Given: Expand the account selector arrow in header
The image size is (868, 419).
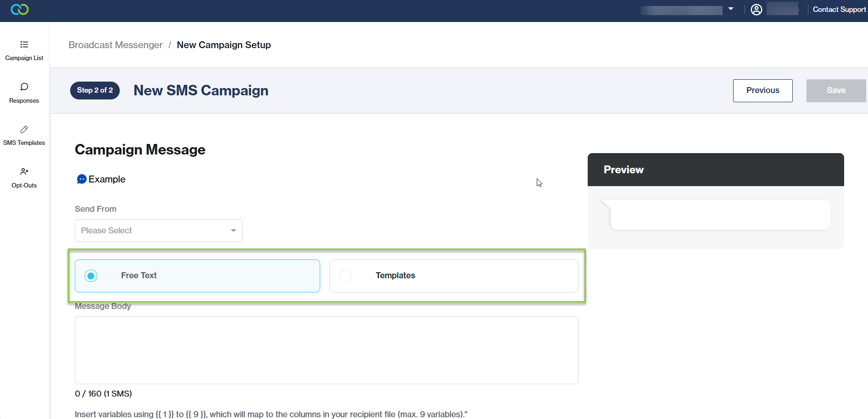Looking at the screenshot, I should tap(731, 9).
